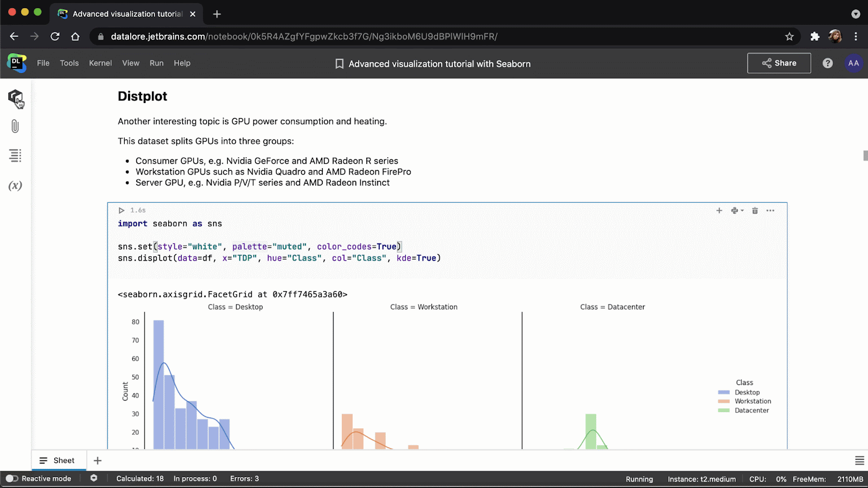868x488 pixels.
Task: Open the Python cell type dropdown
Action: click(x=737, y=210)
